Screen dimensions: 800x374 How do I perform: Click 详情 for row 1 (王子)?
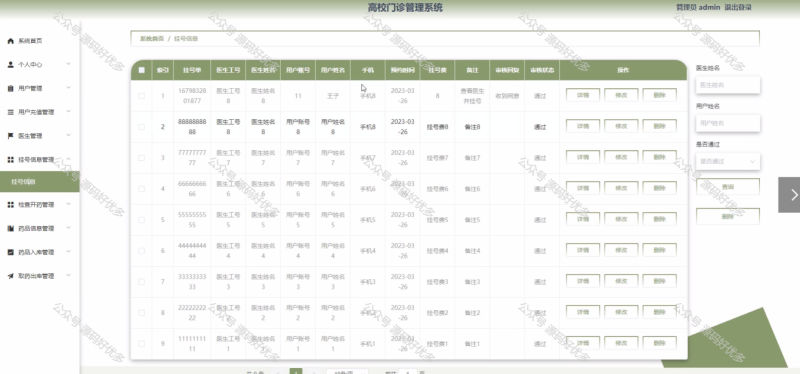583,95
